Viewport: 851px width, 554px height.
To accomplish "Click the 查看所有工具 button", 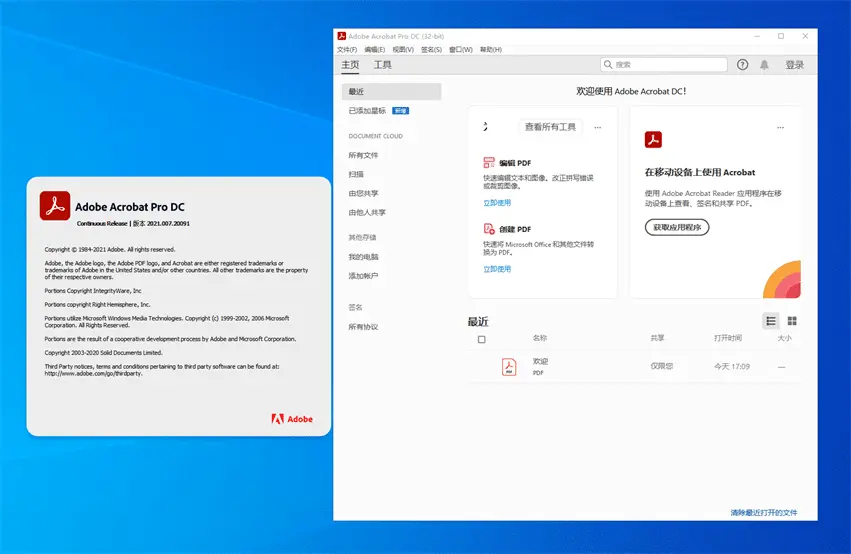I will click(x=550, y=127).
